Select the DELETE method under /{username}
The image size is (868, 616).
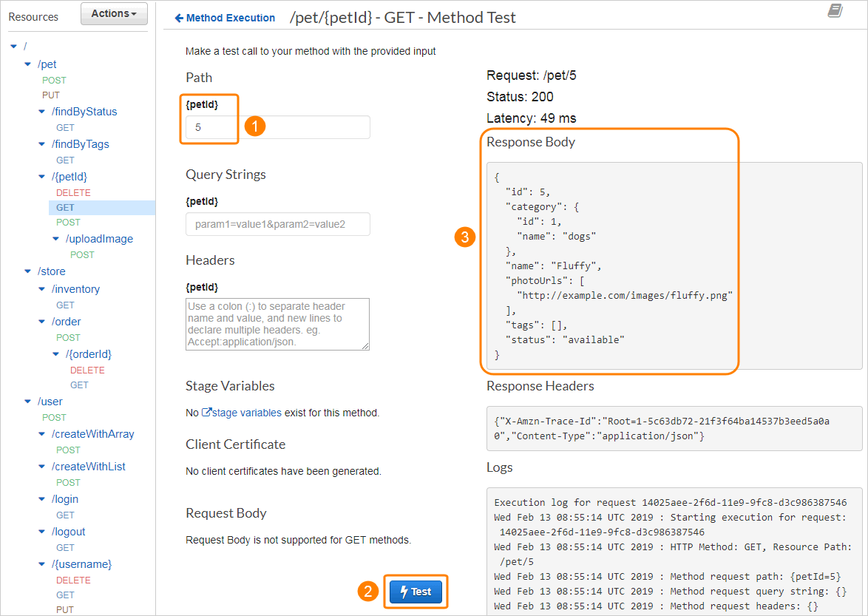(72, 580)
